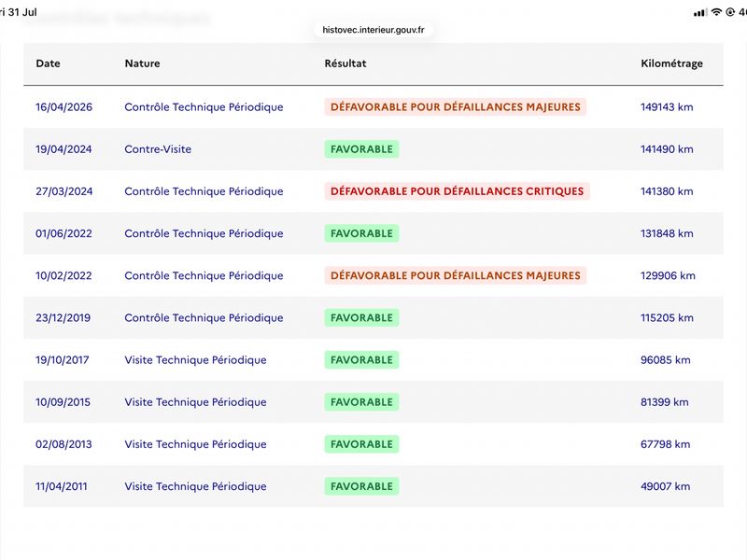
Task: Tap the histovec.interieur.gouv.fr address bar
Action: [373, 30]
